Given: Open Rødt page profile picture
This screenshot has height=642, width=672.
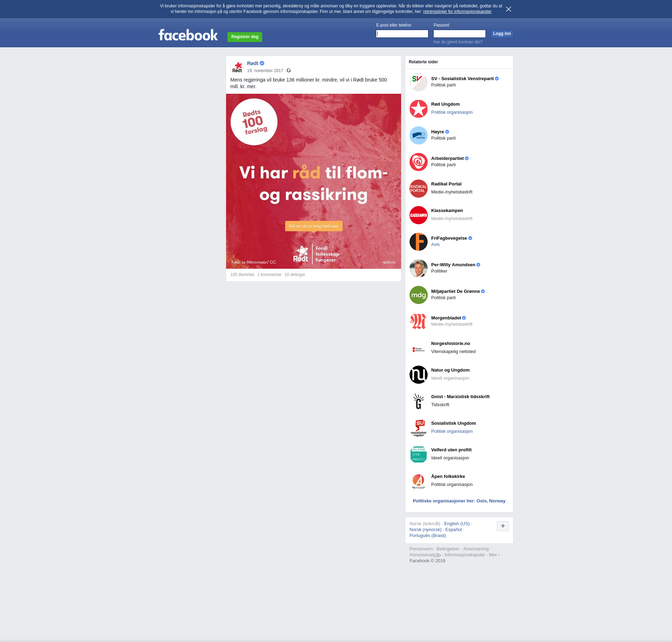Looking at the screenshot, I should pos(237,67).
